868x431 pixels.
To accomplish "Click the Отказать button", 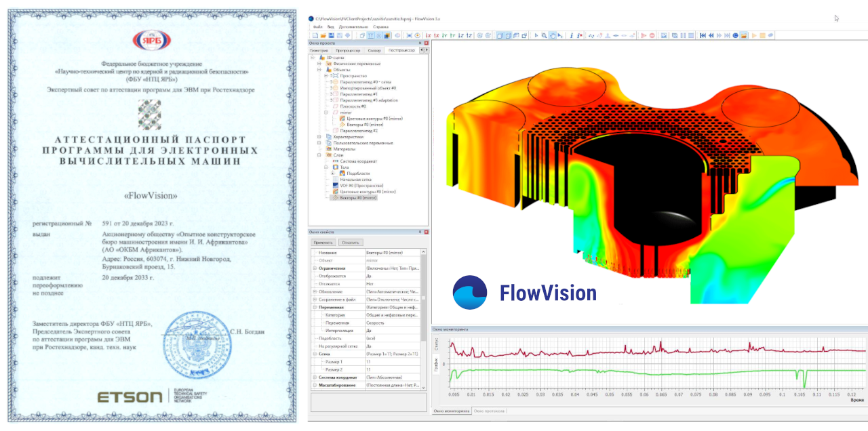I will pyautogui.click(x=351, y=242).
